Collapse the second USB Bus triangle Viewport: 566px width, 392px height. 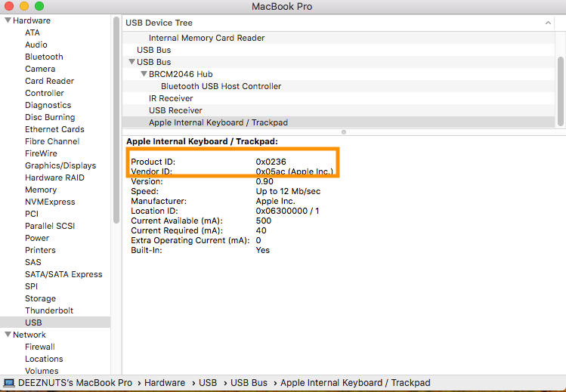pyautogui.click(x=131, y=62)
